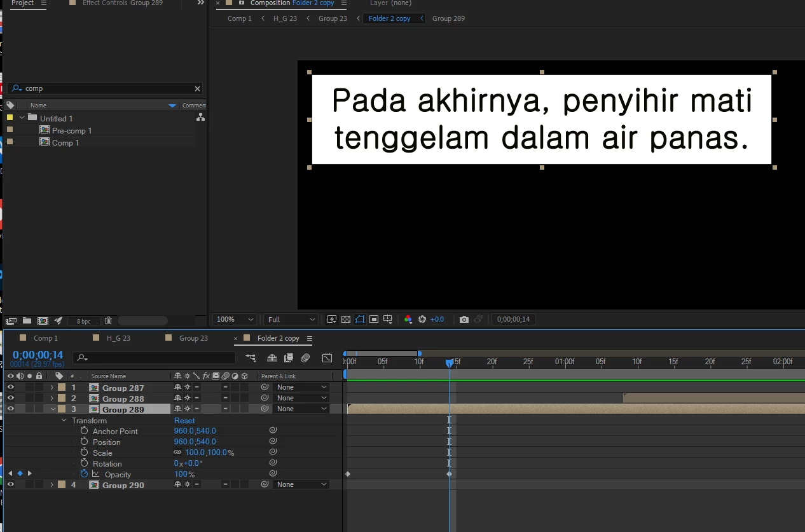Toggle Mask and Shape Path Visibility

[360, 319]
